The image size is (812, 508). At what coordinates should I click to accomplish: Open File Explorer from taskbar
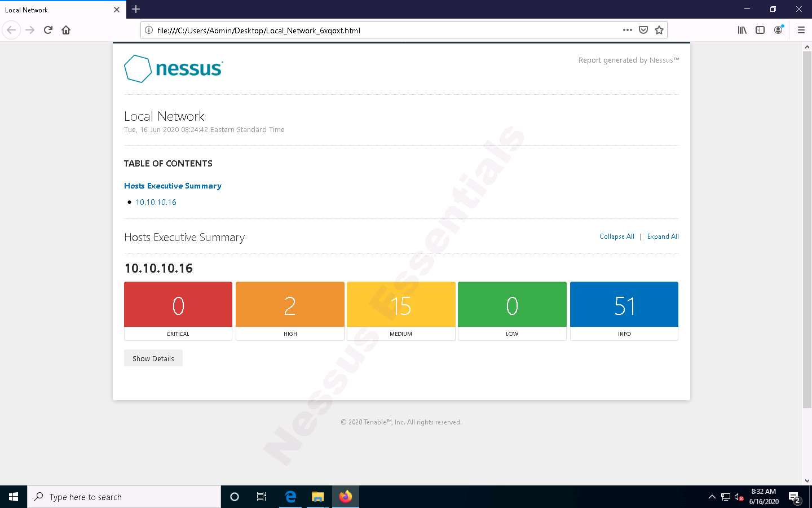click(x=318, y=497)
